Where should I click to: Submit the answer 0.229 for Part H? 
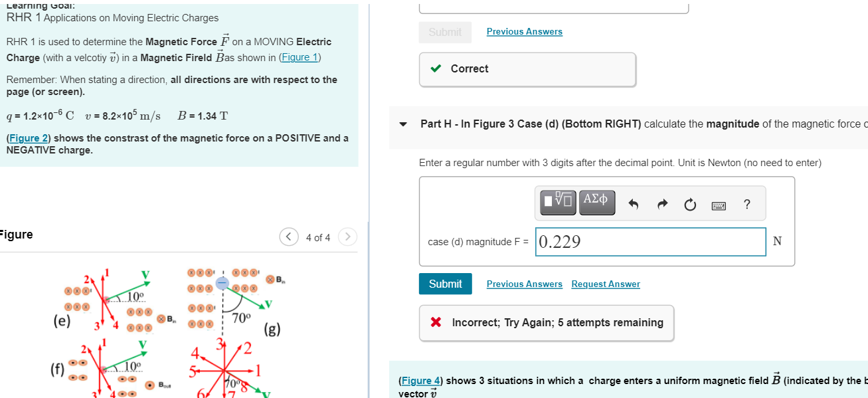coord(445,284)
